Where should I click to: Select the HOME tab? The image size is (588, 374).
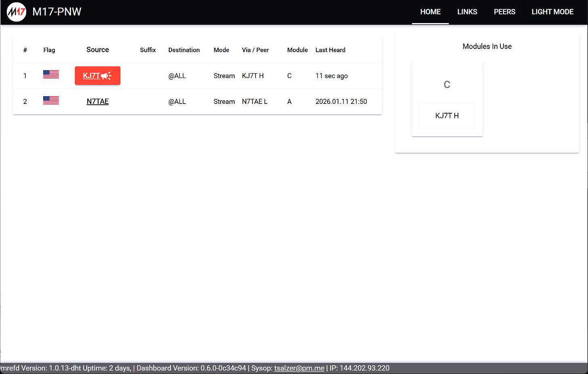coord(430,12)
